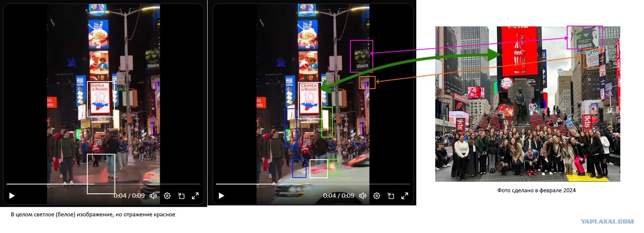Enter fullscreen in the first video player
The image size is (644, 233).
195,196
